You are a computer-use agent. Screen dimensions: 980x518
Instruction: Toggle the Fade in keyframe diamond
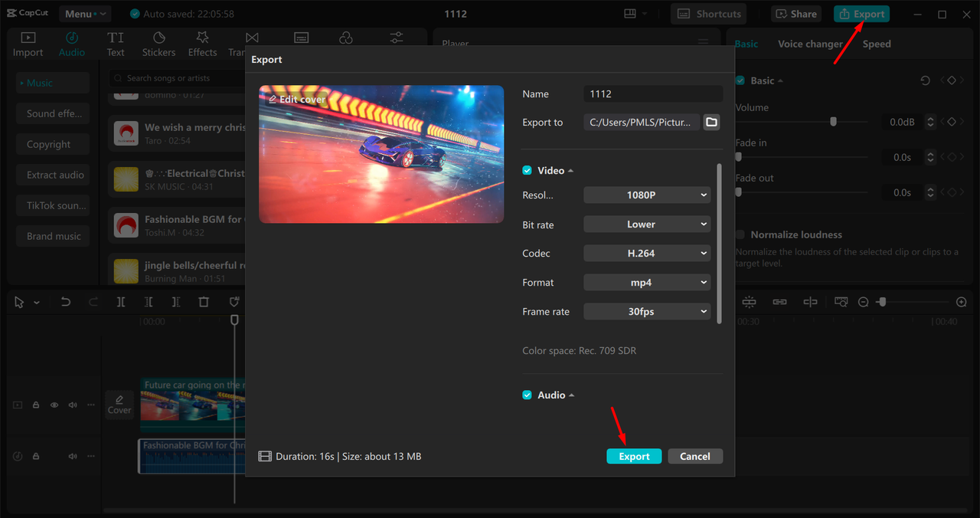point(952,157)
